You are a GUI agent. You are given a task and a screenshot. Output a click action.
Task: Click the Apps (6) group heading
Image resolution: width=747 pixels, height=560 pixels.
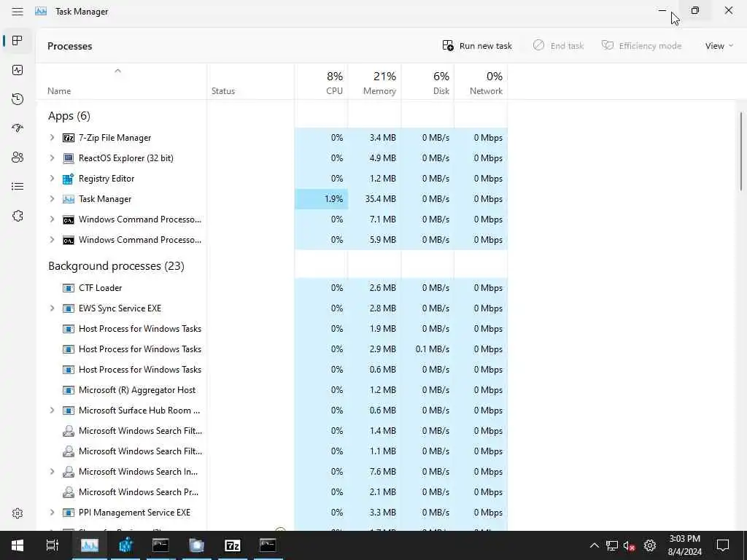point(69,116)
